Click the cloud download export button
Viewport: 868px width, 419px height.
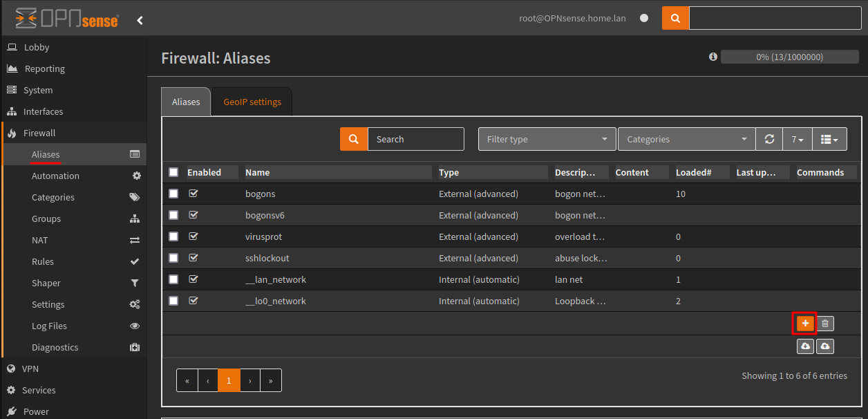tap(805, 346)
